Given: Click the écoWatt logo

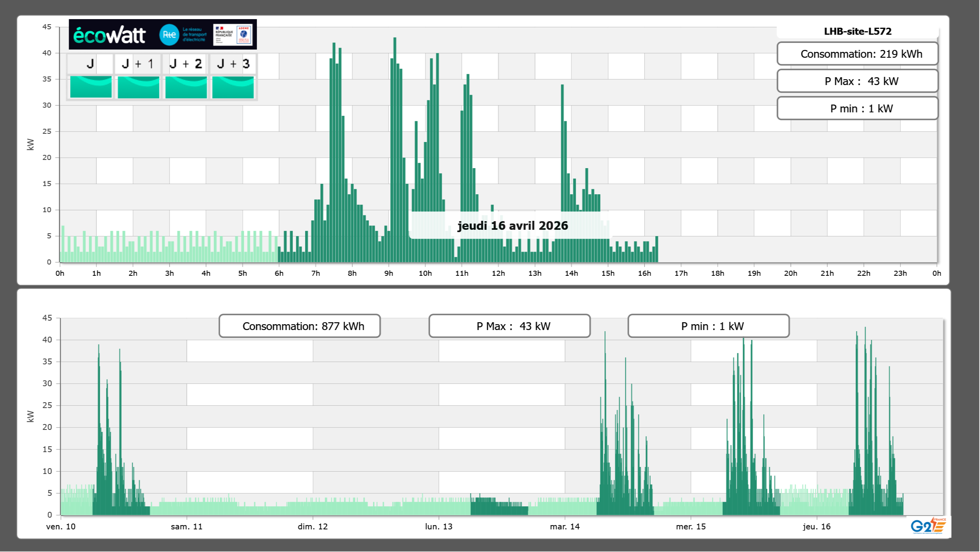Looking at the screenshot, I should pyautogui.click(x=110, y=35).
